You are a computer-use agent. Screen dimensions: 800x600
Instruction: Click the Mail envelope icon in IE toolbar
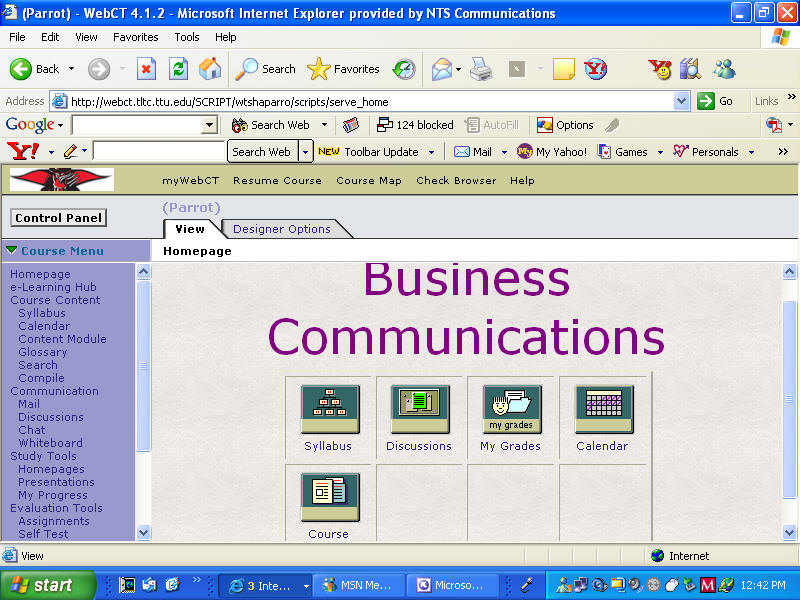coord(442,69)
